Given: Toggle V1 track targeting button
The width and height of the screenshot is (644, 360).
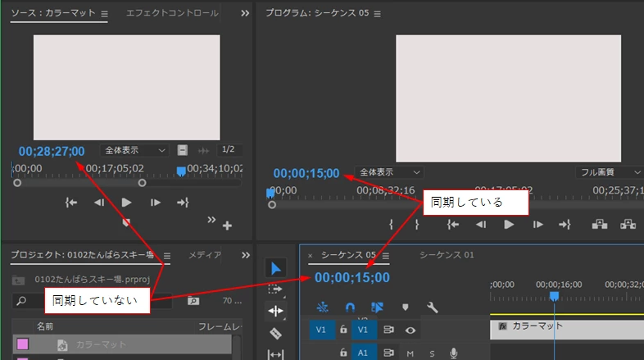Looking at the screenshot, I should click(364, 330).
